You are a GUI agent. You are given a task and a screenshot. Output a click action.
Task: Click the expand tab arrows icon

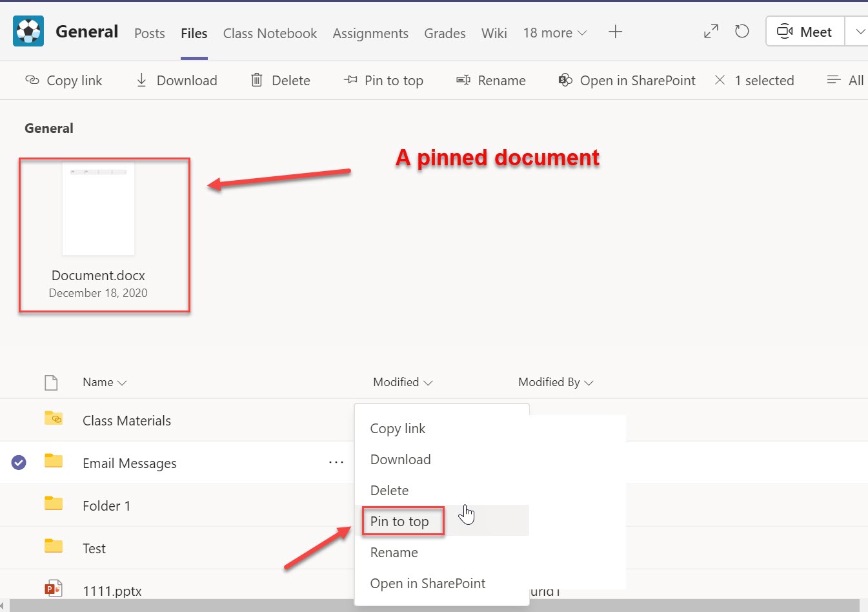point(711,31)
